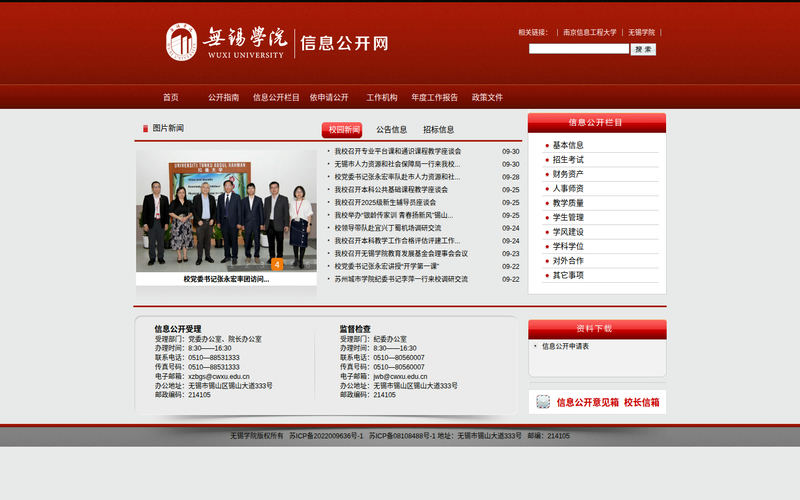Go to 首页 in navigation bar
Image resolution: width=800 pixels, height=500 pixels.
tap(170, 97)
